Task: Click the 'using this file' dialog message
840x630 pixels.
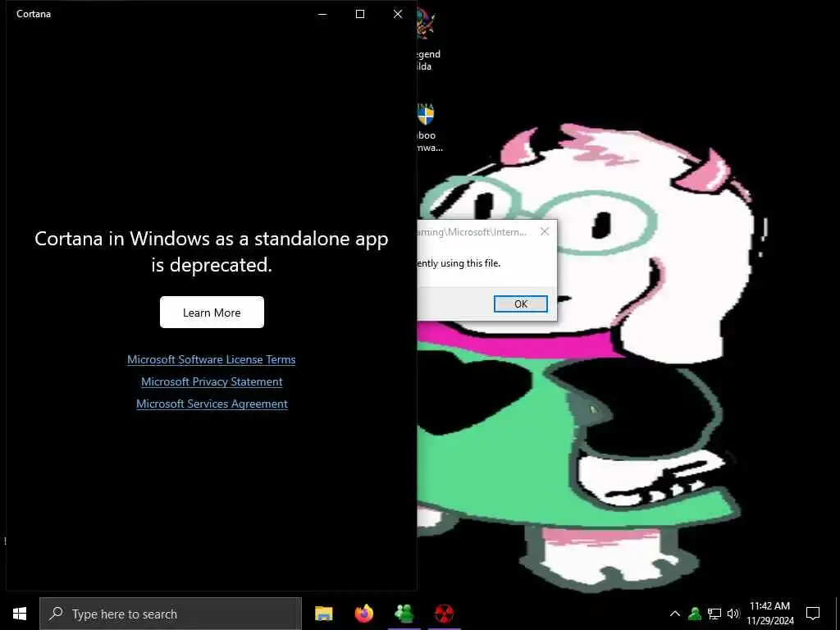Action: click(459, 263)
